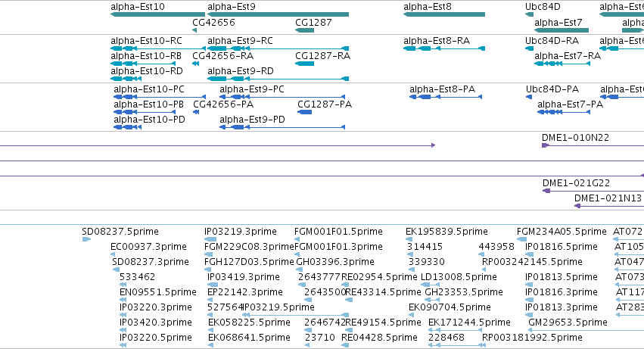Image resolution: width=644 pixels, height=349 pixels.
Task: Click the Ubc84D gene label
Action: click(543, 7)
